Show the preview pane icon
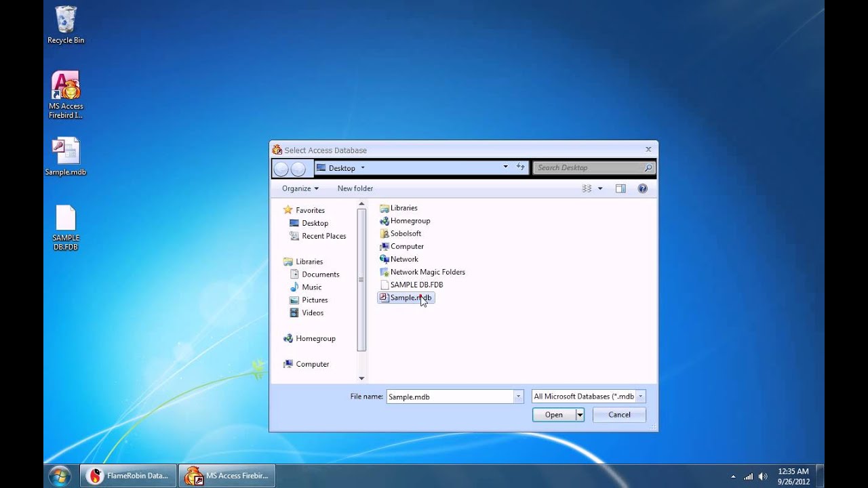This screenshot has height=488, width=868. point(620,188)
